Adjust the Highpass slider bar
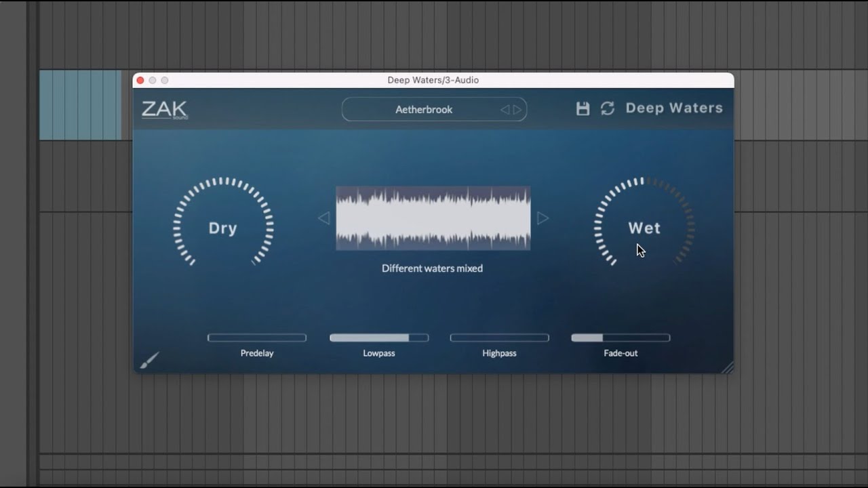Viewport: 868px width, 488px height. tap(500, 338)
